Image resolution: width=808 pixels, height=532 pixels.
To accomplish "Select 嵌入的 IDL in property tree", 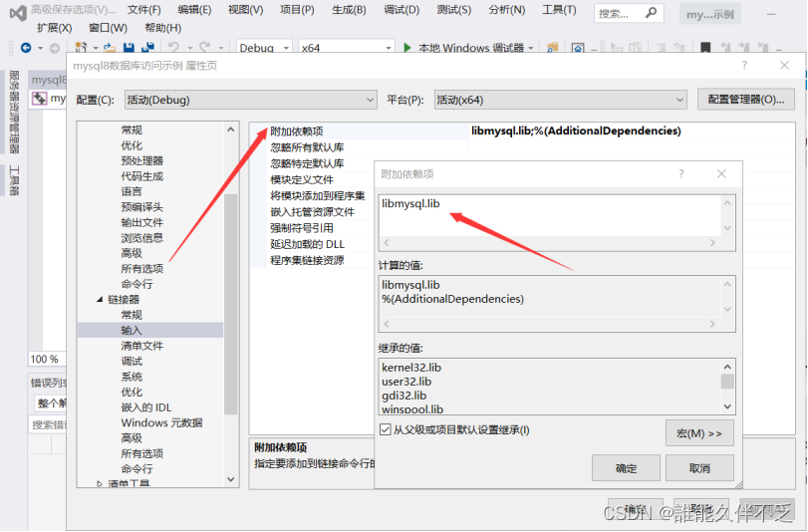I will tap(146, 407).
